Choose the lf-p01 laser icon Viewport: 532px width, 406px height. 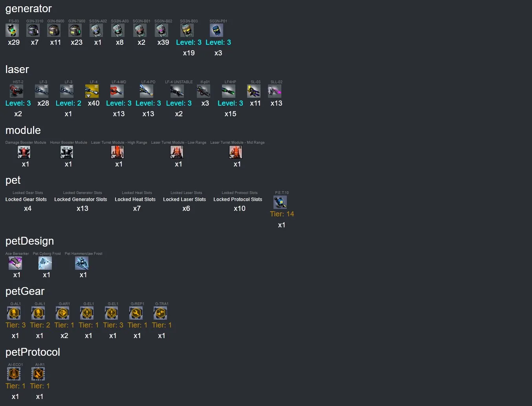pyautogui.click(x=204, y=91)
